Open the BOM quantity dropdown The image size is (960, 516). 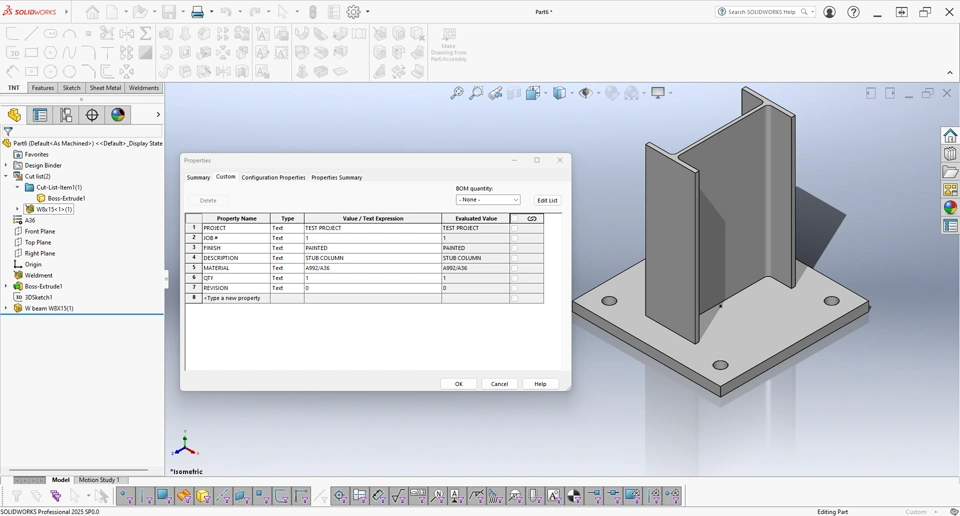(x=488, y=200)
